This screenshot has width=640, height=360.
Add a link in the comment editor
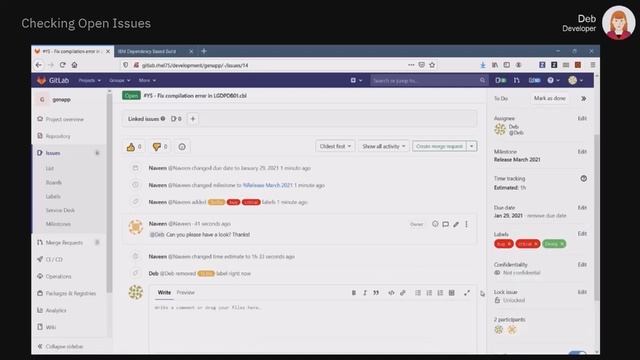tap(403, 293)
